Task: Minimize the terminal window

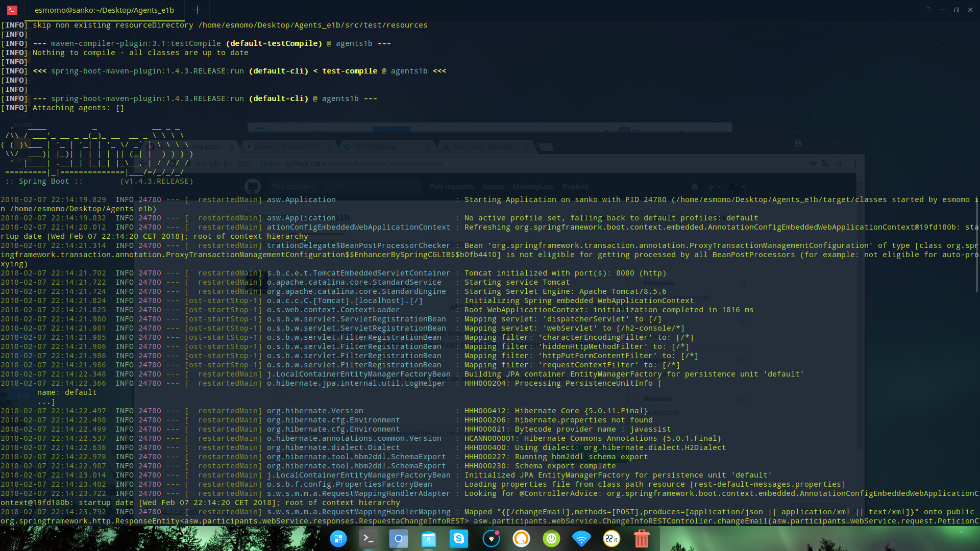Action: tap(943, 10)
